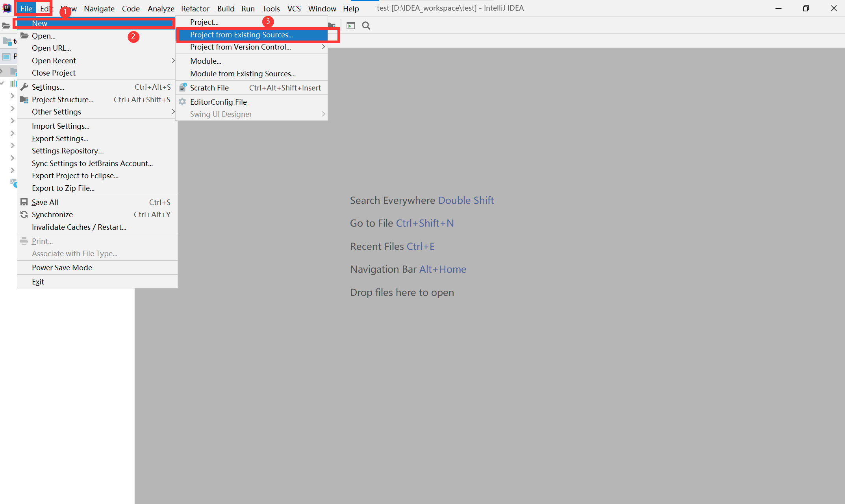
Task: Click the Run menu icon
Action: pyautogui.click(x=247, y=8)
